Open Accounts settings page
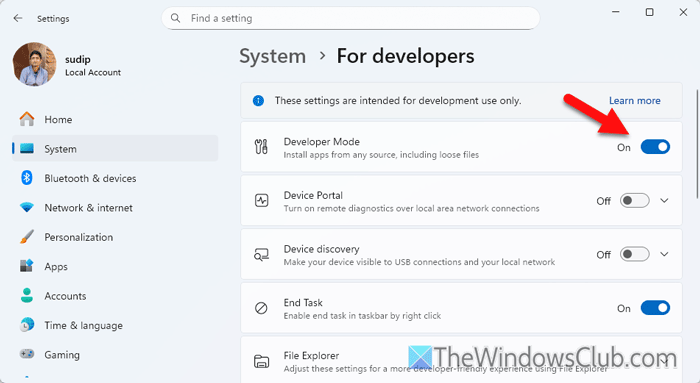This screenshot has width=700, height=383. coord(115,296)
